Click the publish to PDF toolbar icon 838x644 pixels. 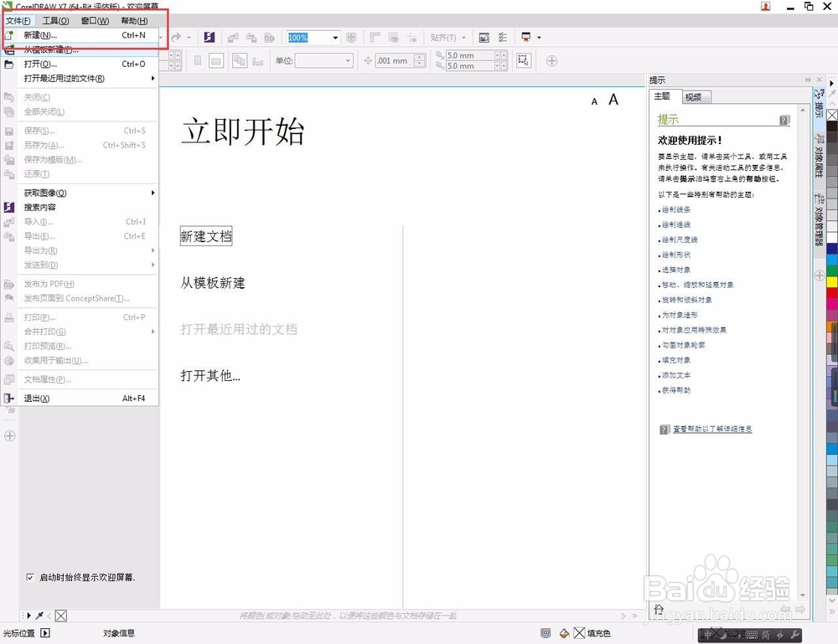269,38
